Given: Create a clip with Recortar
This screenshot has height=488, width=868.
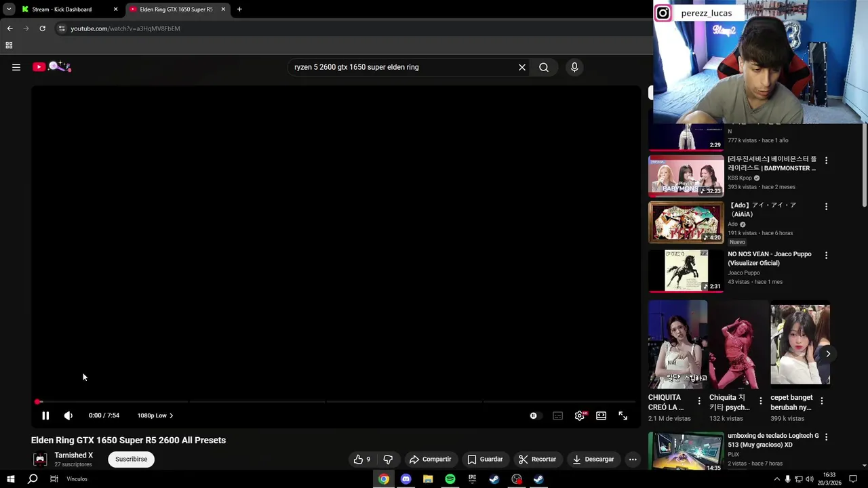Looking at the screenshot, I should (x=537, y=459).
